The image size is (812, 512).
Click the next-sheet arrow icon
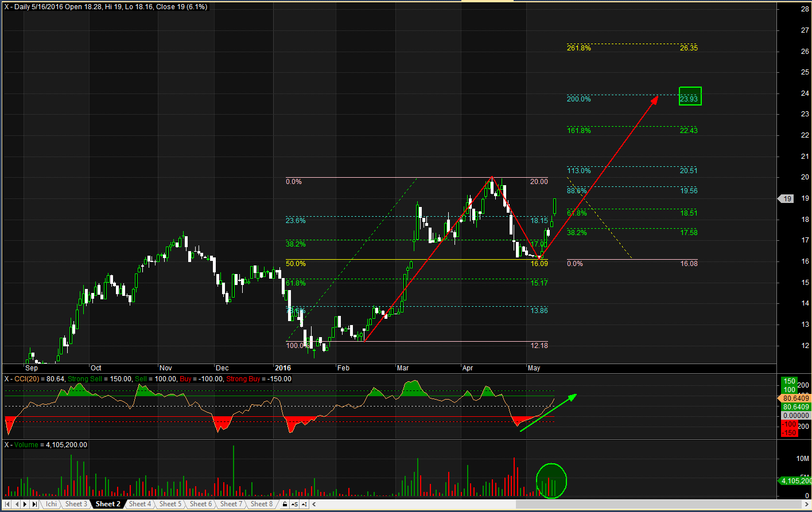[25, 504]
